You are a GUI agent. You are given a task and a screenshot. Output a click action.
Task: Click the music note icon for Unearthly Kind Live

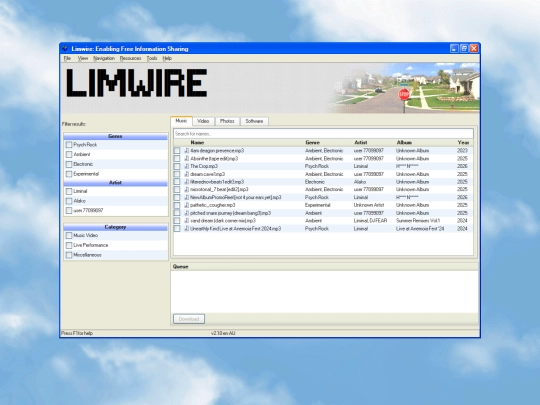[186, 228]
